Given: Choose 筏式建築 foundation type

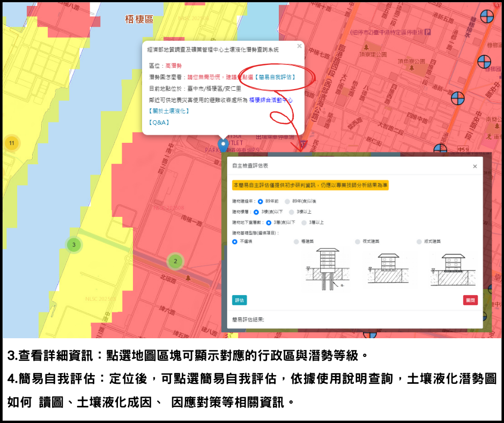Looking at the screenshot, I should (x=358, y=242).
